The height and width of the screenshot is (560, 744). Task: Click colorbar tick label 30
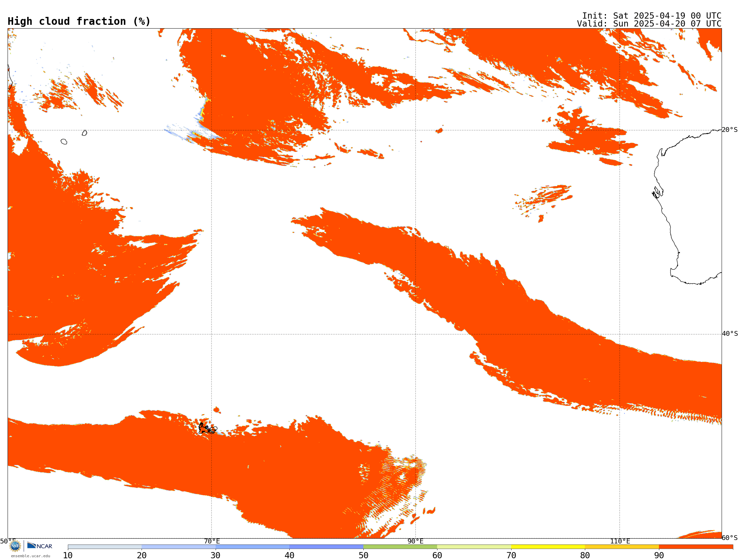[x=216, y=555]
